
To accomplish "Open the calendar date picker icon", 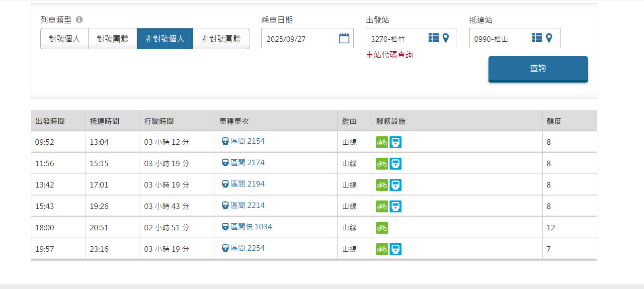I will tap(344, 38).
